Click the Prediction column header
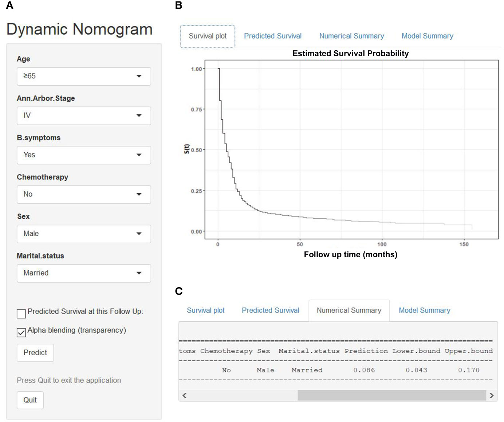Viewport: 504px width, 422px height. (x=366, y=351)
